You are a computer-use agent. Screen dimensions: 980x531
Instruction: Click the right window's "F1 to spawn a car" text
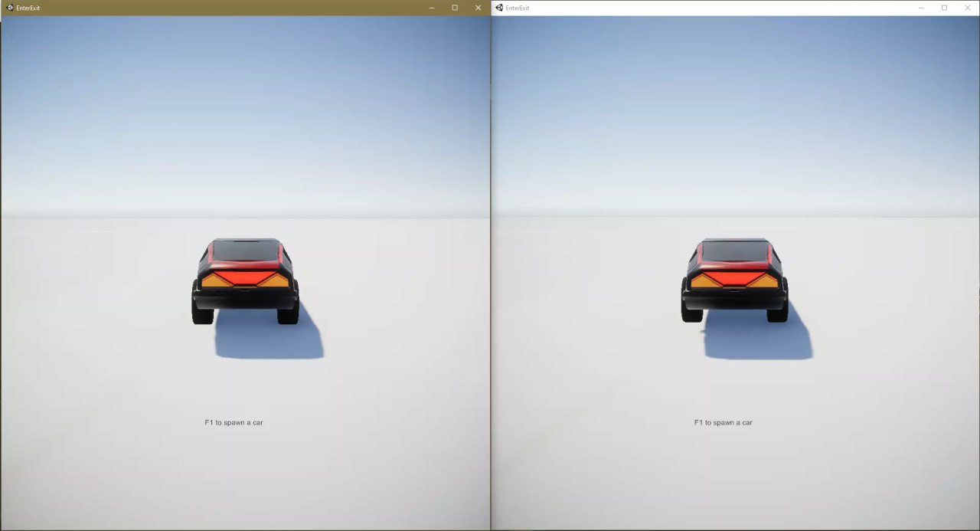click(723, 422)
